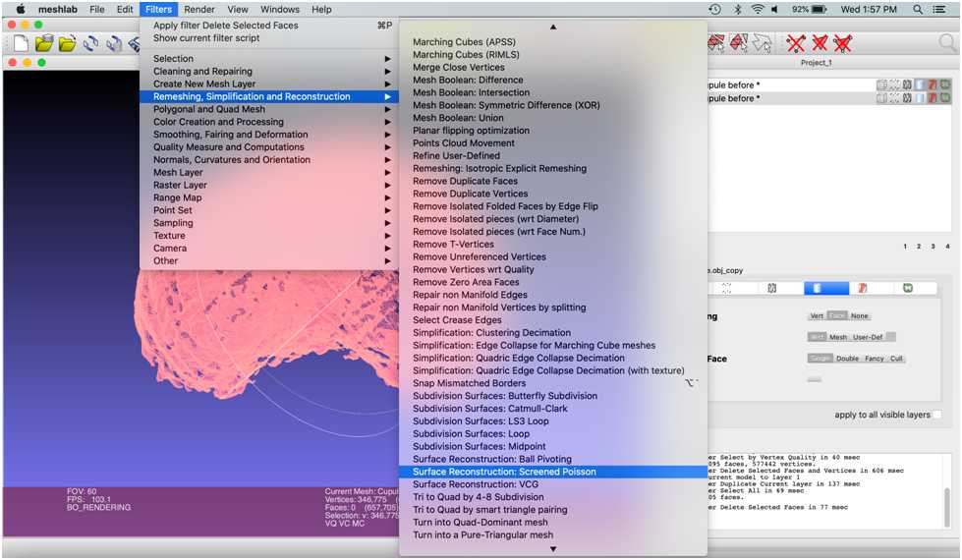Open the Time Machine menu bar icon
This screenshot has width=962, height=560.
point(714,9)
